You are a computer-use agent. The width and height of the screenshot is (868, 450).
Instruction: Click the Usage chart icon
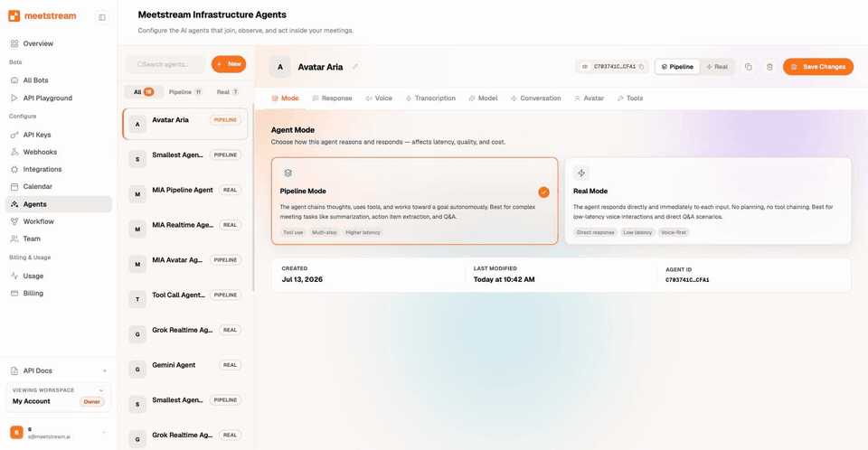point(14,276)
